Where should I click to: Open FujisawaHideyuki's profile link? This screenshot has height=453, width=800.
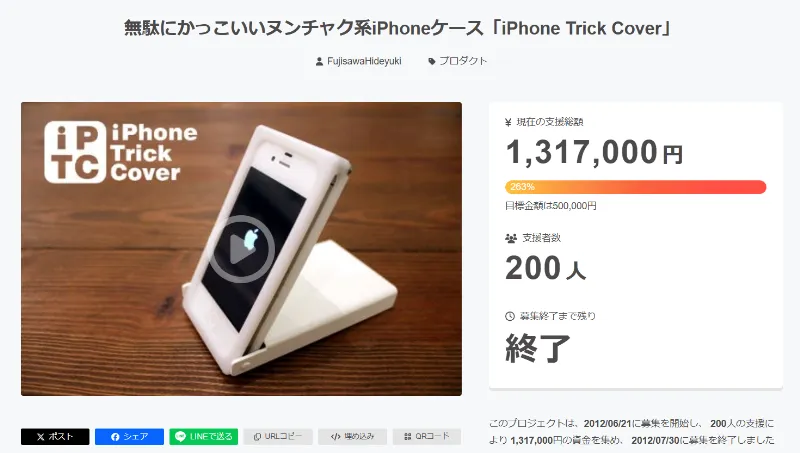364,61
